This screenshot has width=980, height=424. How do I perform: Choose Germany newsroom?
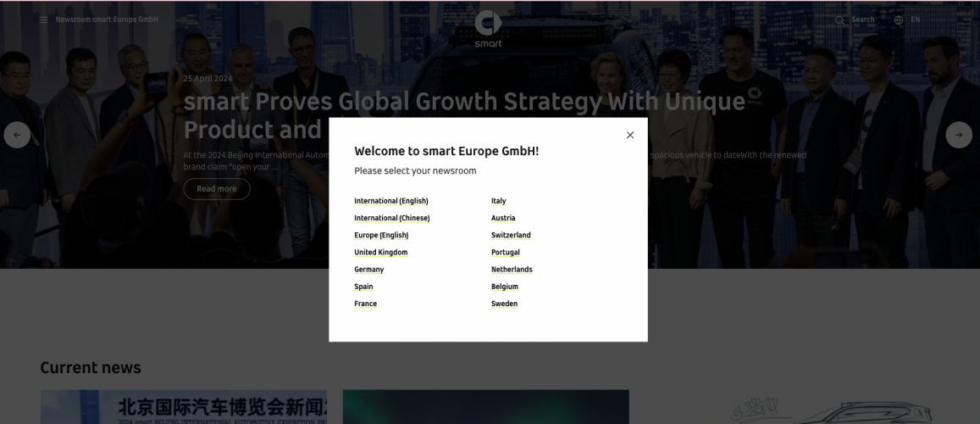point(368,270)
